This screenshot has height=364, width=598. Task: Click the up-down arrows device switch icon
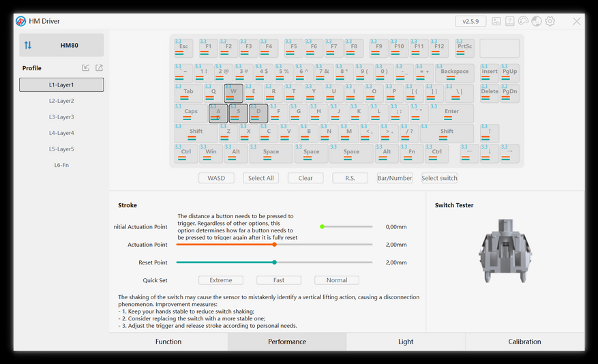click(28, 46)
